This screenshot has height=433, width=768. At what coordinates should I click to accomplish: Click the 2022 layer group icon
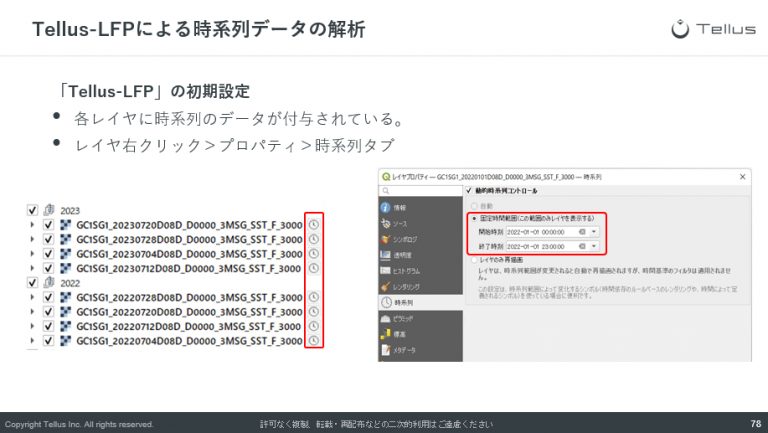click(x=49, y=282)
